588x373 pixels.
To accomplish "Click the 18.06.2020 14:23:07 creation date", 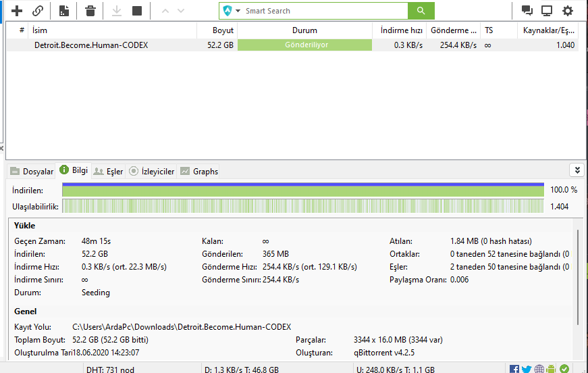I will [x=106, y=353].
